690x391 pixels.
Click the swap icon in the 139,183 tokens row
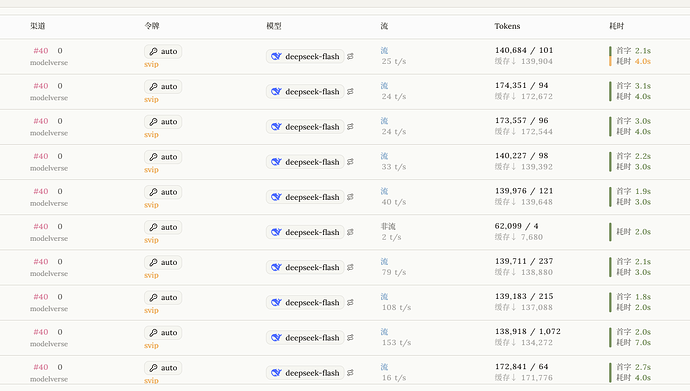coord(350,303)
